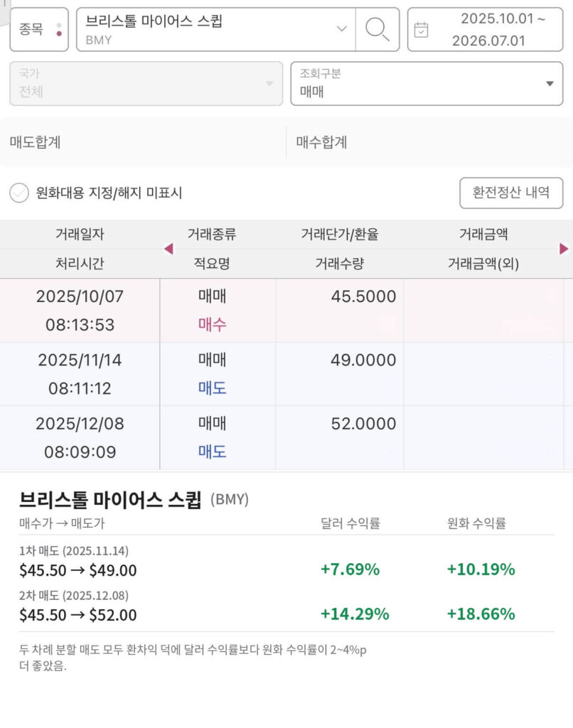Click the $45.50 → $52.00 price line
This screenshot has height=728, width=573.
tap(78, 615)
